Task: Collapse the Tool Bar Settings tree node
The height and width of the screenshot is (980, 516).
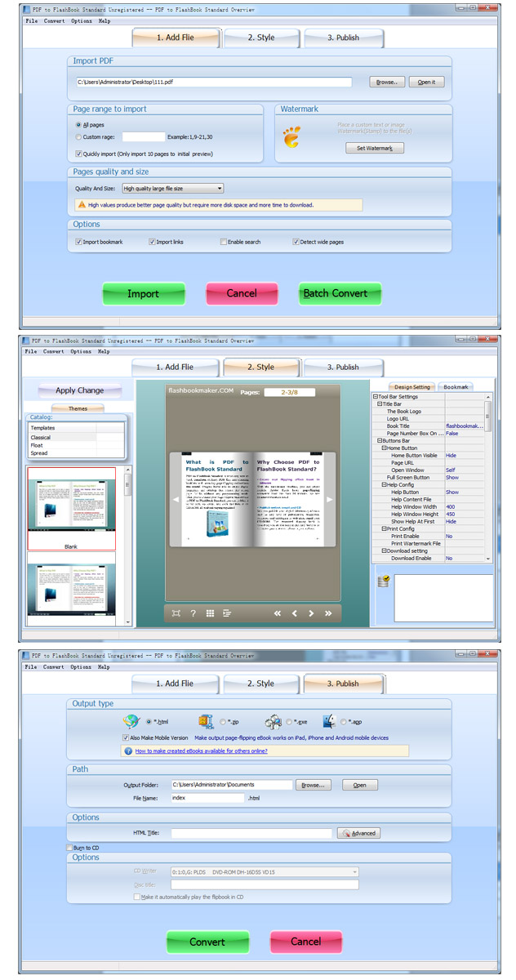Action: pos(376,397)
